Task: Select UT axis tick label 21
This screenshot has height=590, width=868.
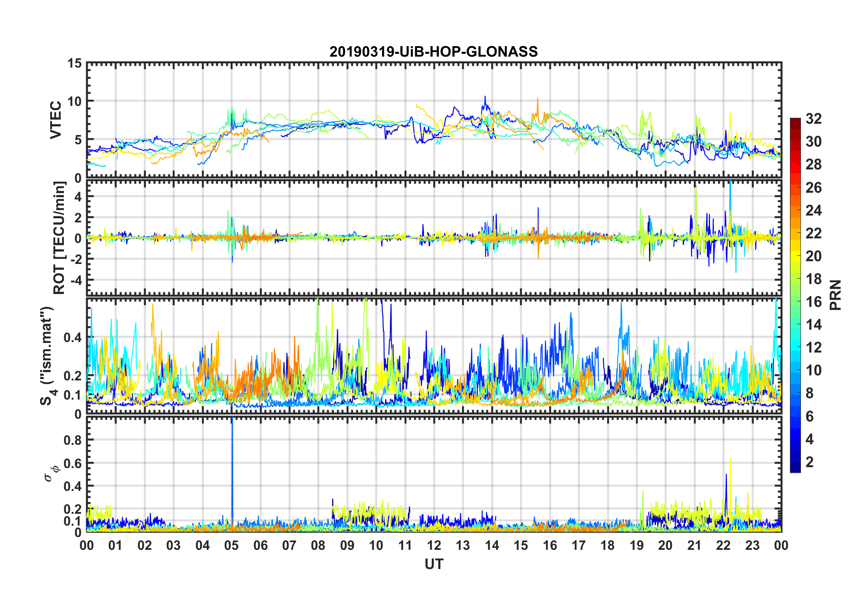Action: point(695,545)
